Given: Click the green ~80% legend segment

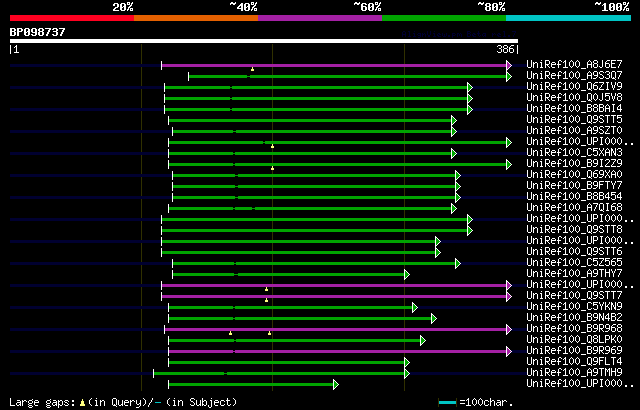Looking at the screenshot, I should coord(444,18).
